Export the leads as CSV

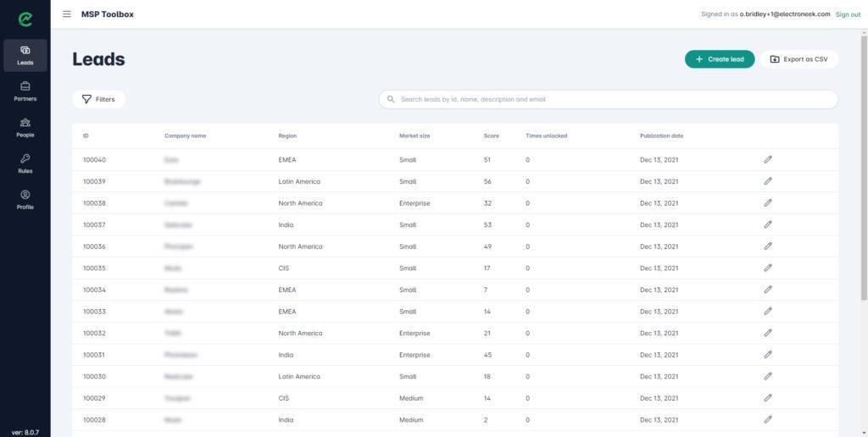[798, 59]
